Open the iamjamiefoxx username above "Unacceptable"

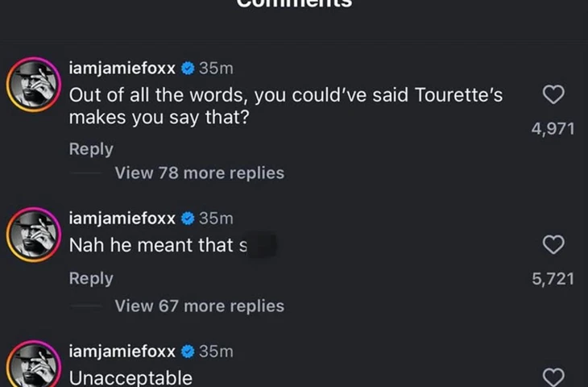(x=122, y=352)
